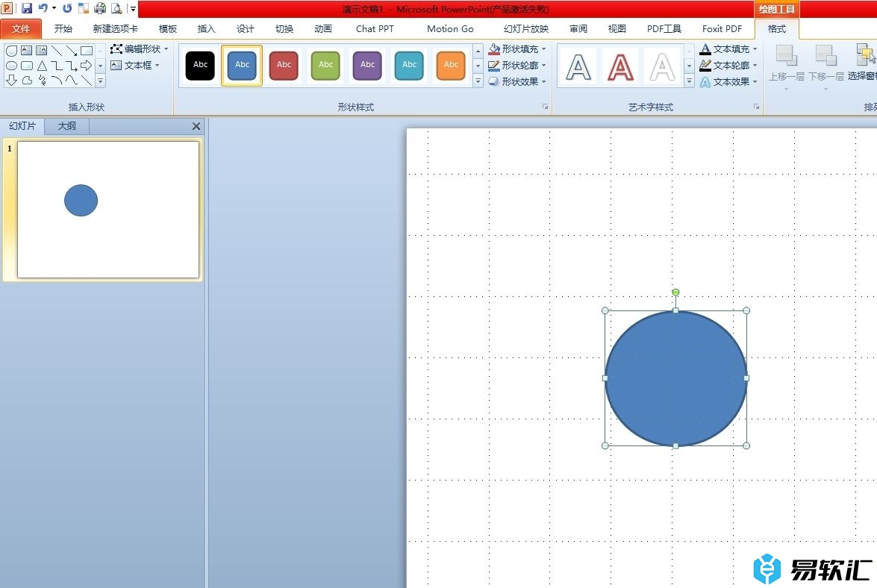Open the edit shape (编辑形状) dropdown
This screenshot has width=877, height=588.
pyautogui.click(x=140, y=49)
